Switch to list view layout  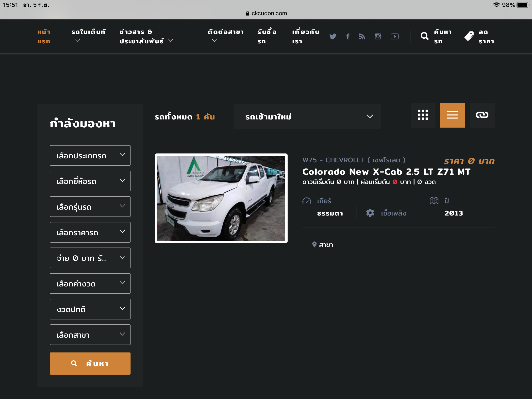point(452,115)
